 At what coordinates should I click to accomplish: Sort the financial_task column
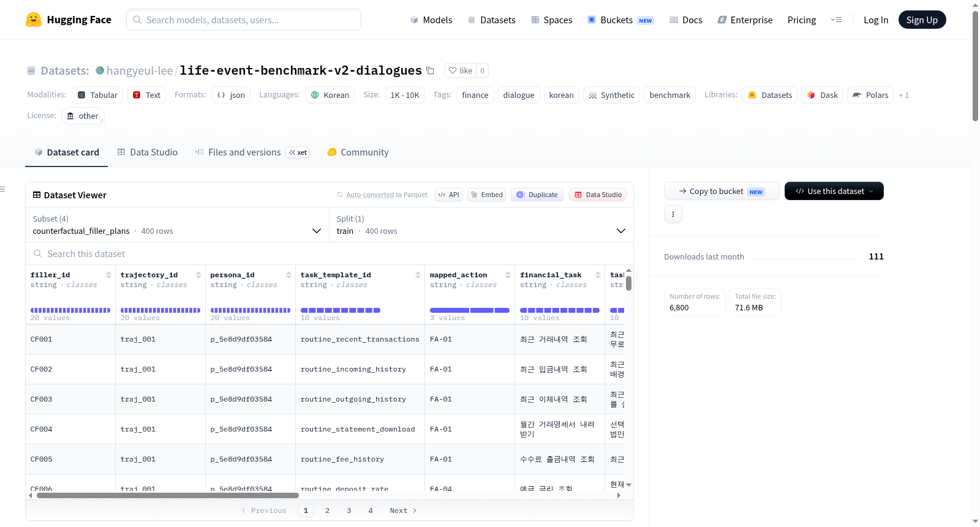coord(598,275)
